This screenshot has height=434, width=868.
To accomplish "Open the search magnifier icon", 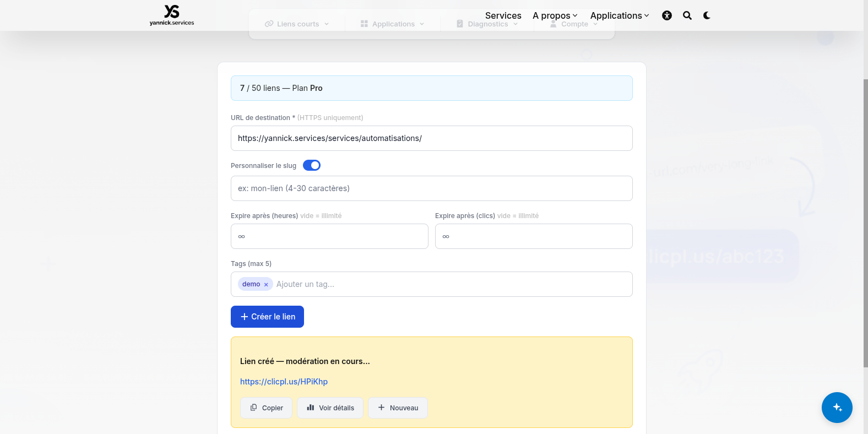I will tap(687, 15).
